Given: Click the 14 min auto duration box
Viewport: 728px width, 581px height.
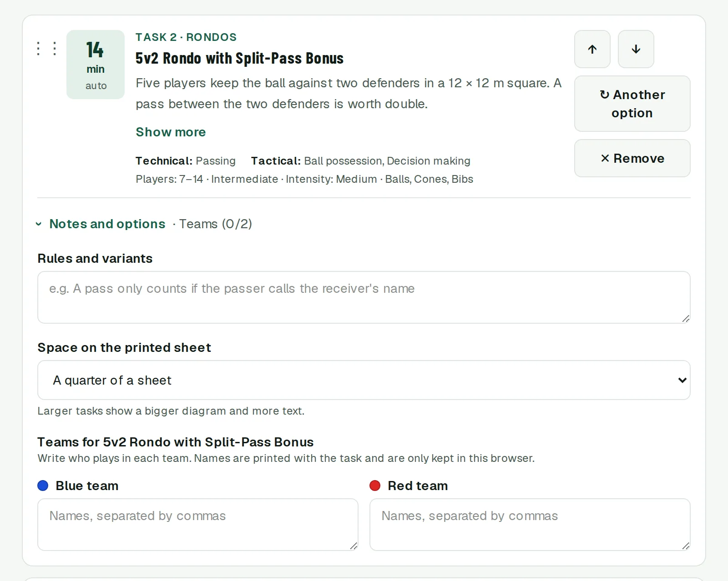Looking at the screenshot, I should click(x=96, y=65).
